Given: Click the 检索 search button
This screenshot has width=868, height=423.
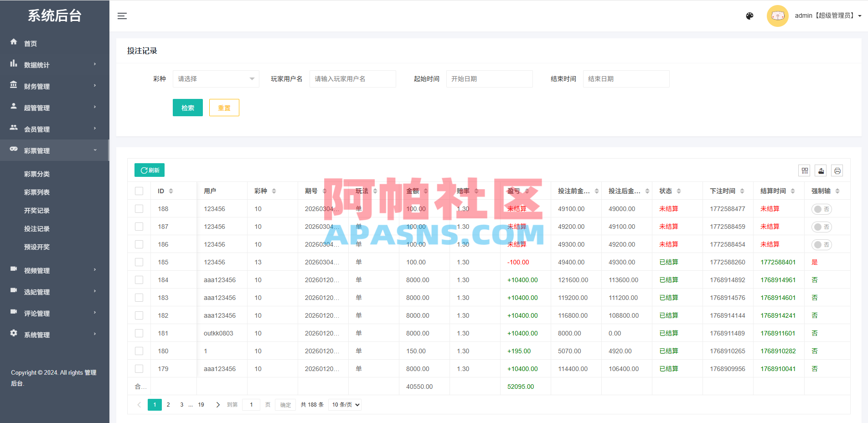Looking at the screenshot, I should coord(188,108).
